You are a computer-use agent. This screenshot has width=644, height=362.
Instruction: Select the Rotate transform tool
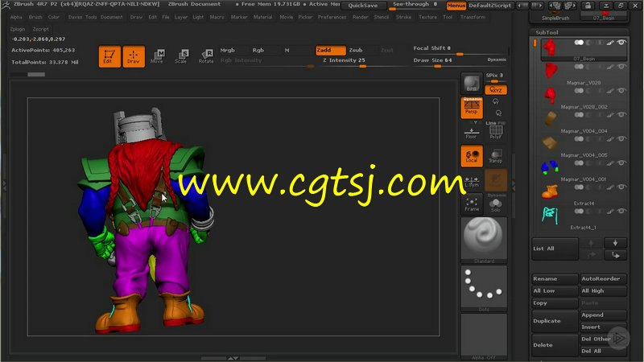coord(206,56)
